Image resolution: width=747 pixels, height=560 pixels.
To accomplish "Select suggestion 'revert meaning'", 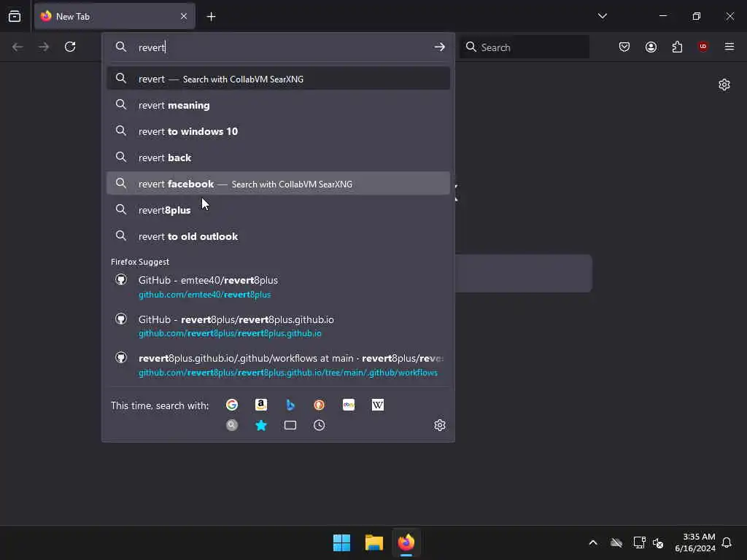I will 278,105.
